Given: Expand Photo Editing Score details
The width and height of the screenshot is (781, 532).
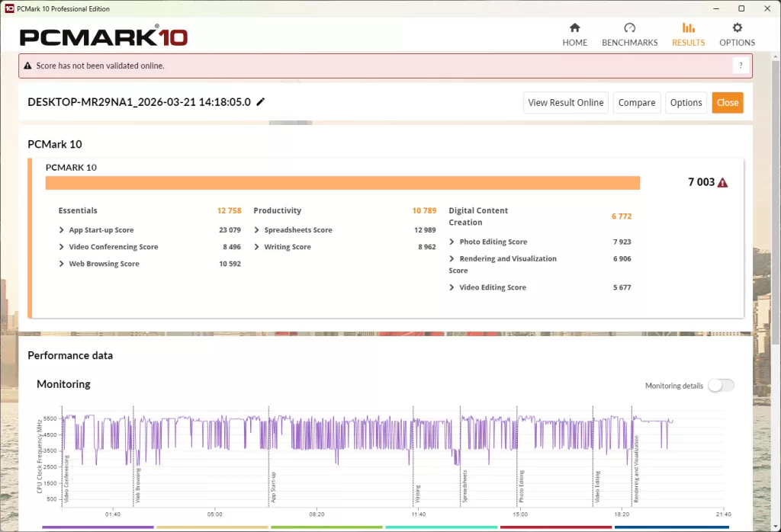Looking at the screenshot, I should pos(452,242).
